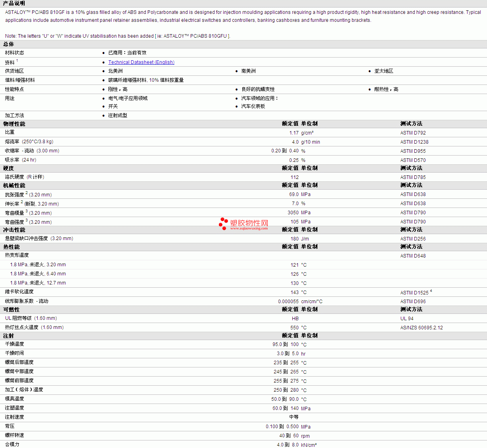Click the "可燃性" section header
Image resolution: width=487 pixels, height=448 pixels.
pyautogui.click(x=11, y=310)
